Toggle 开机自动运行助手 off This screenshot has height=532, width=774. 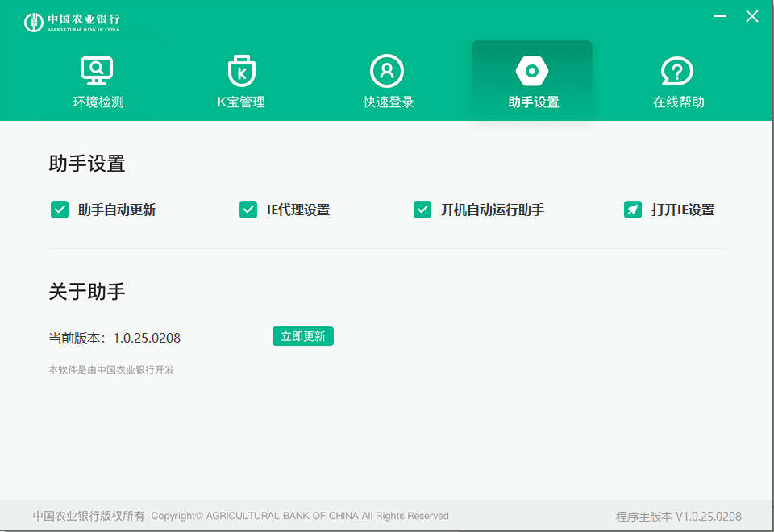coord(422,210)
